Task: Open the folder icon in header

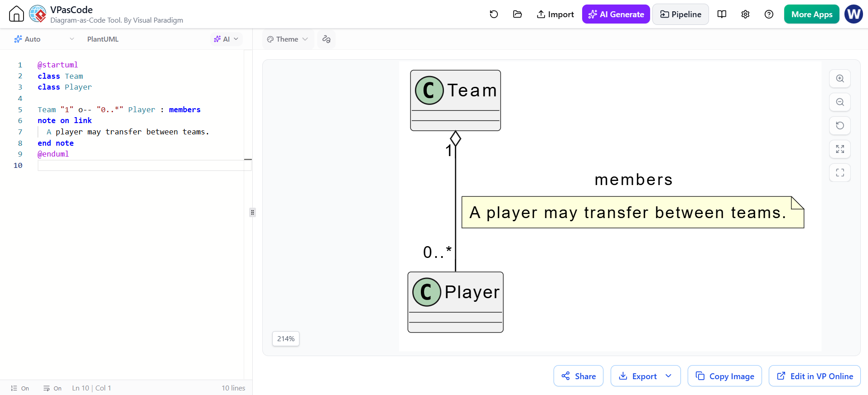Action: click(x=517, y=14)
